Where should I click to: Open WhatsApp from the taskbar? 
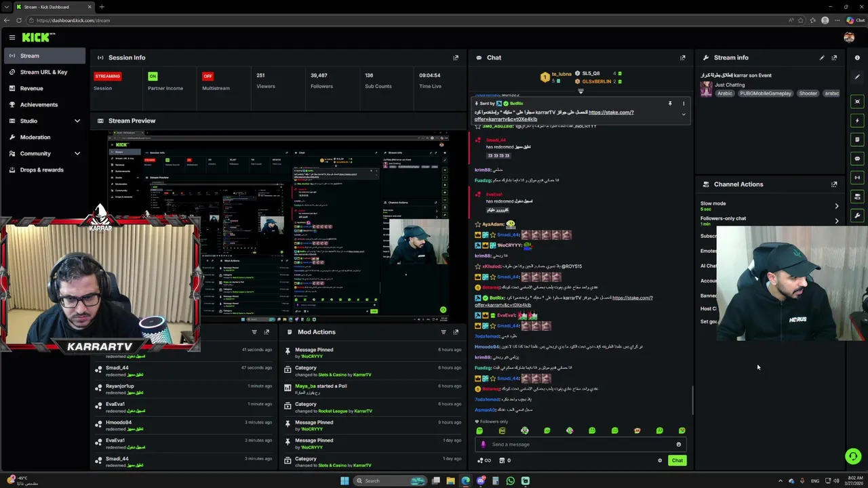(x=510, y=481)
